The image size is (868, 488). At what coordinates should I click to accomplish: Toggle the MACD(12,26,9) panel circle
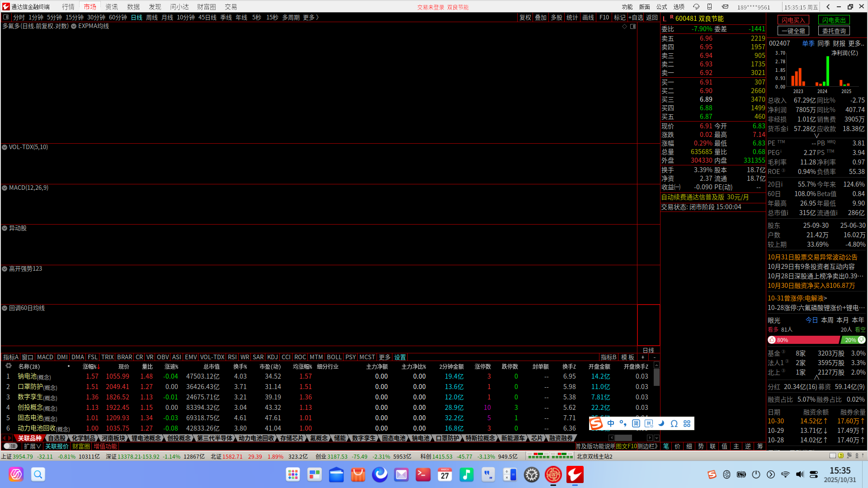tap(5, 188)
